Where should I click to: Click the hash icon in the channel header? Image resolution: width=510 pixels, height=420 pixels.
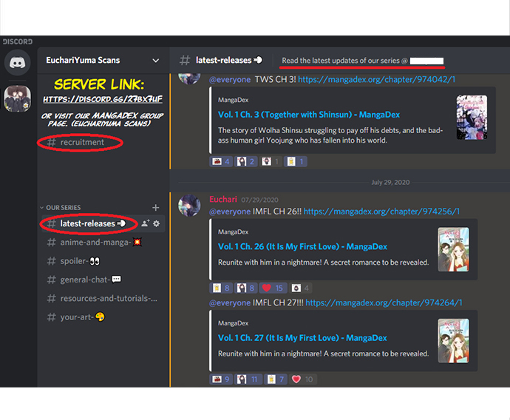185,60
